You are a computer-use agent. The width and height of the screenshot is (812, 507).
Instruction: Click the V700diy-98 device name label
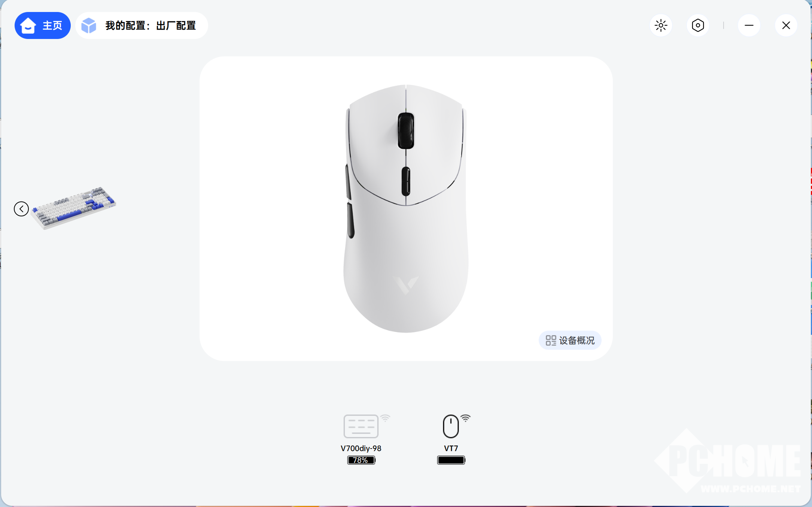coord(361,448)
